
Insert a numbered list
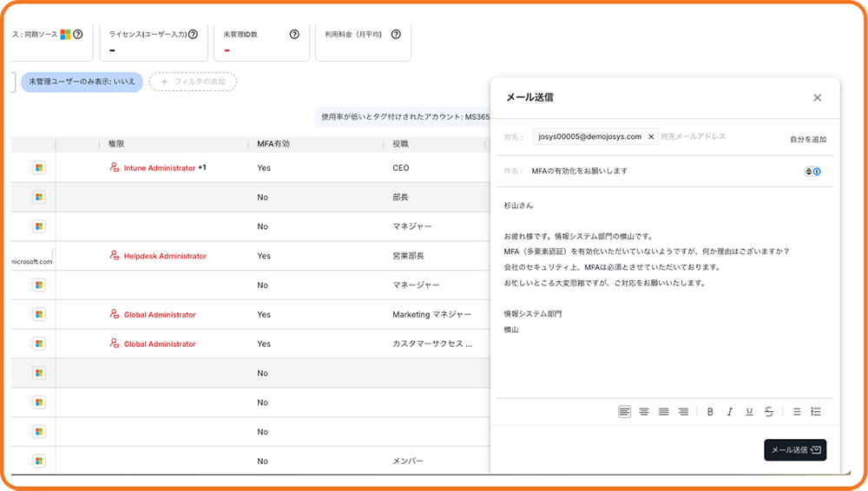(816, 412)
